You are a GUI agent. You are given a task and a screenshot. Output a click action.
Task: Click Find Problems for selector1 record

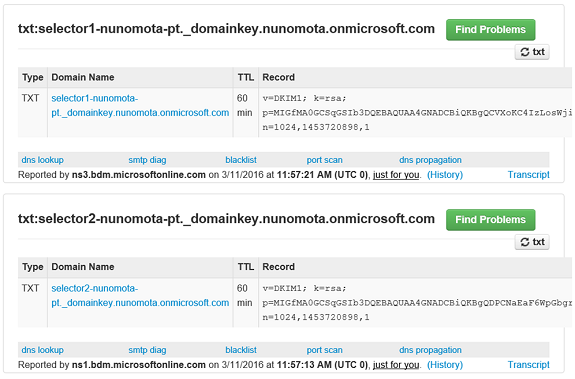point(490,30)
